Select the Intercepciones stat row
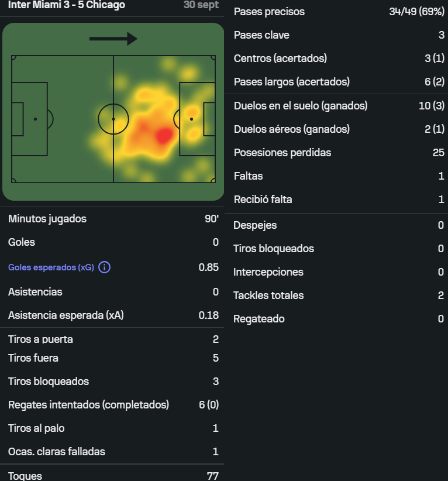 click(339, 272)
